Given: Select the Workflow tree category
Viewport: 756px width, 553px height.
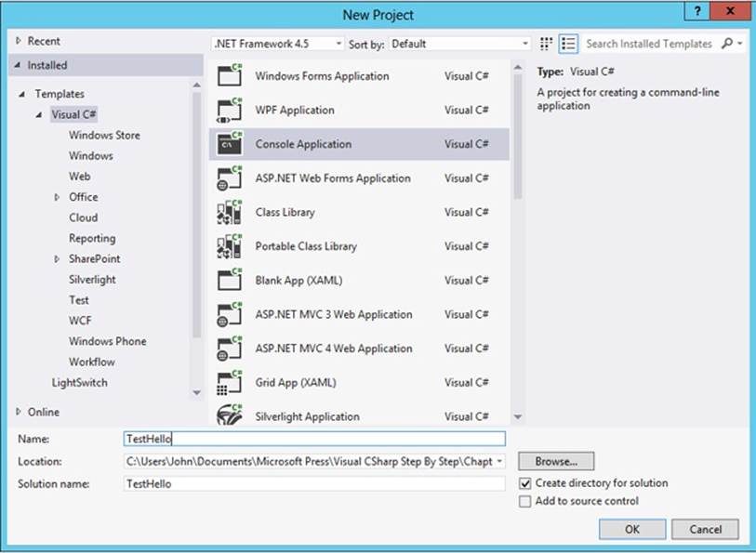Looking at the screenshot, I should click(92, 362).
